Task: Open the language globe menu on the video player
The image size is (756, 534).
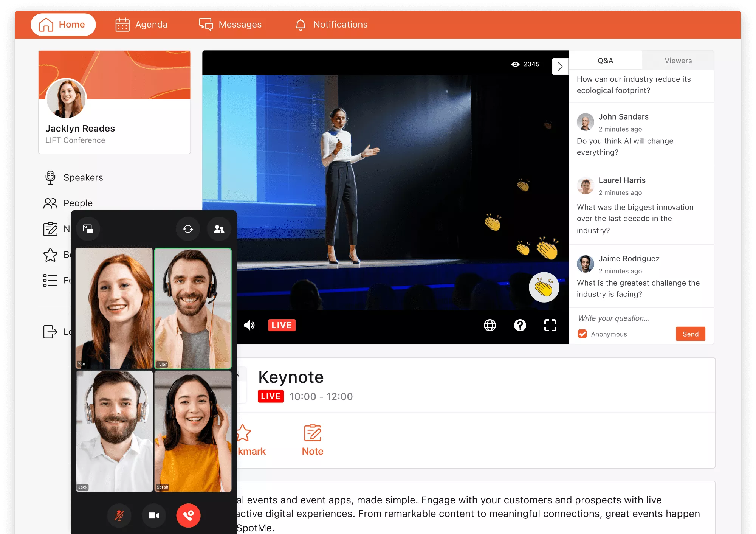Action: [x=490, y=325]
